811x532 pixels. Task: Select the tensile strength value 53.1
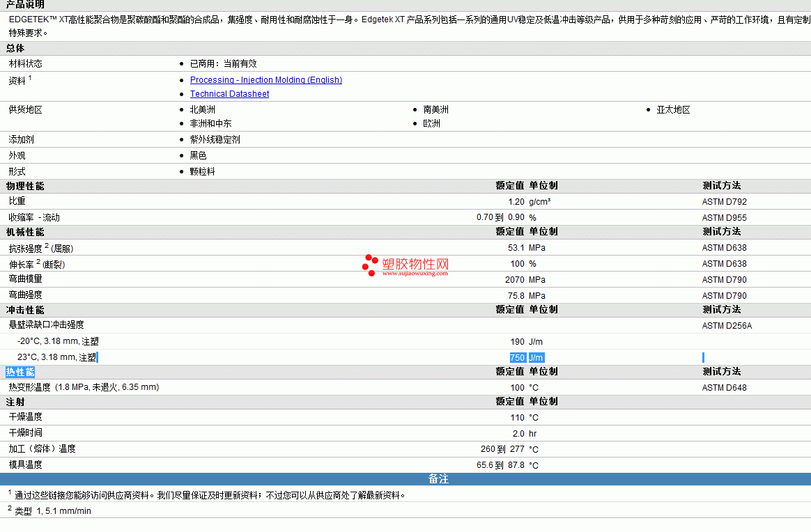click(516, 248)
